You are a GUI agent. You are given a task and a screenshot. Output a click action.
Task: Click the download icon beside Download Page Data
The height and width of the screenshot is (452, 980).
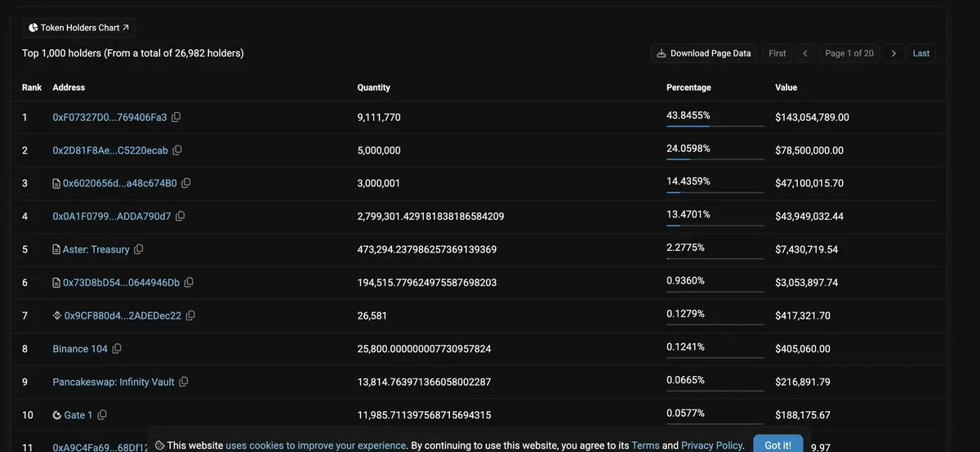click(662, 53)
